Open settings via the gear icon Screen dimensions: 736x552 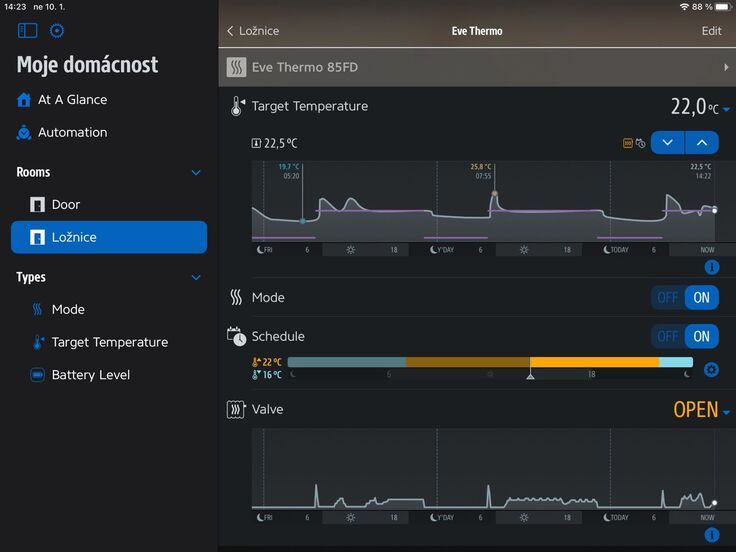click(x=57, y=31)
